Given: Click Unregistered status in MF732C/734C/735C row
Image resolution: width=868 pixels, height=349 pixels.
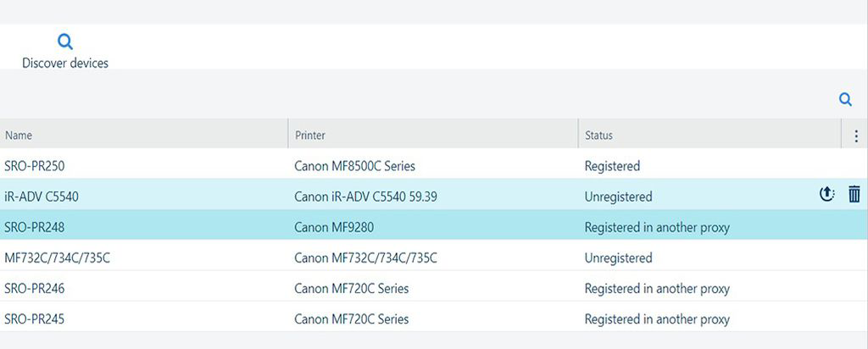Looking at the screenshot, I should [618, 258].
